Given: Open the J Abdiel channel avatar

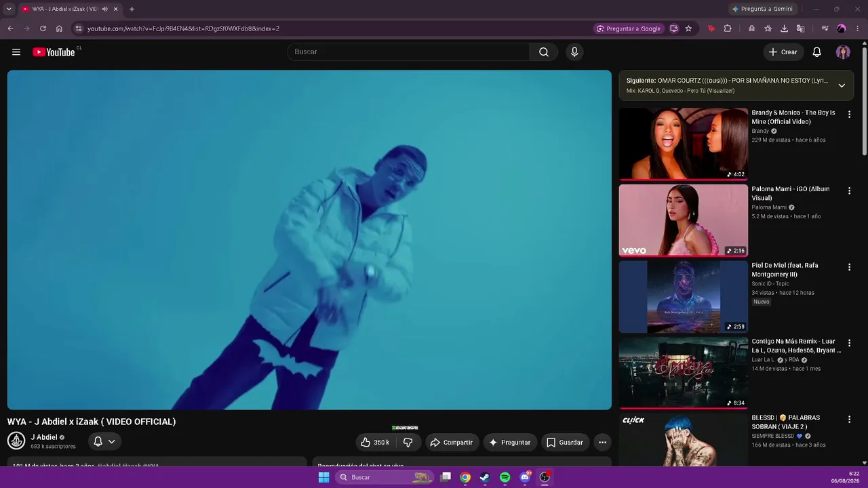Looking at the screenshot, I should click(x=16, y=441).
